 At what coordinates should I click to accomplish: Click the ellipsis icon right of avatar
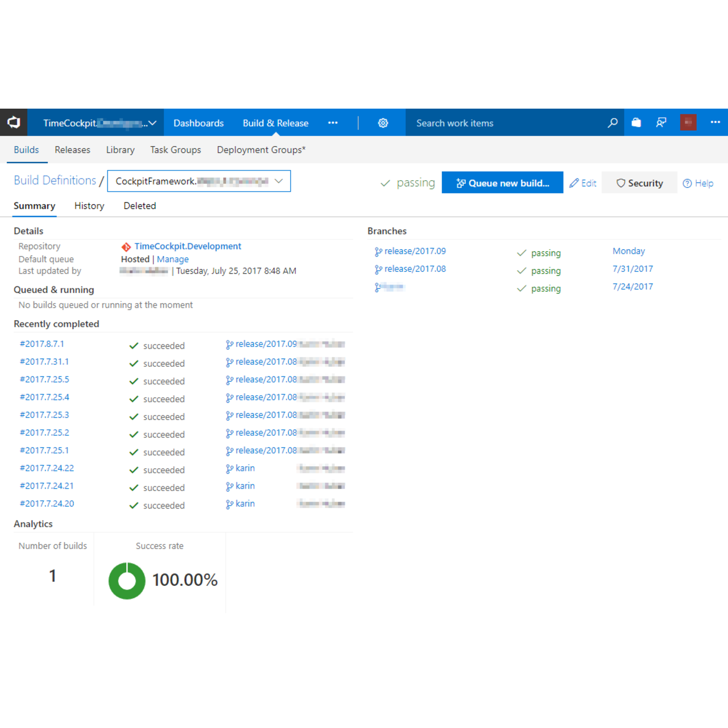coord(715,123)
